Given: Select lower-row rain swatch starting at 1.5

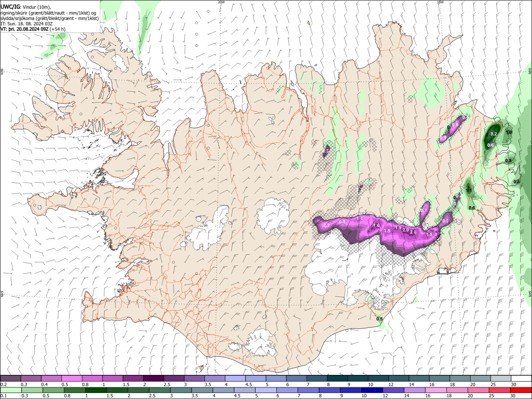Looking at the screenshot, I should [117, 390].
